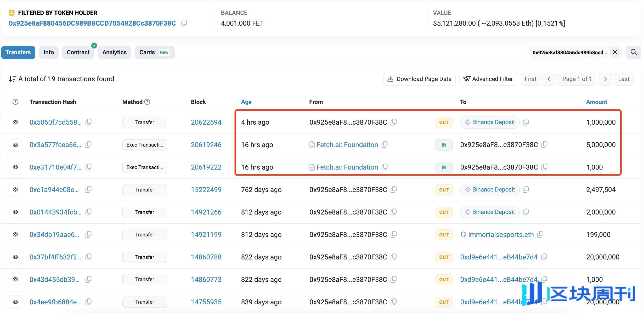The height and width of the screenshot is (313, 644).
Task: Copy hash 0x43d455db39 to clipboard
Action: tap(89, 279)
